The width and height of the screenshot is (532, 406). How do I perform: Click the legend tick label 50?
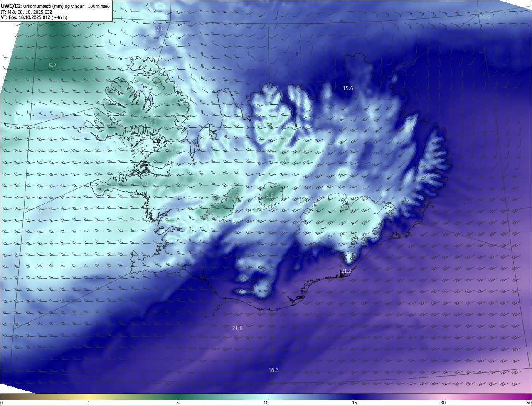529,403
